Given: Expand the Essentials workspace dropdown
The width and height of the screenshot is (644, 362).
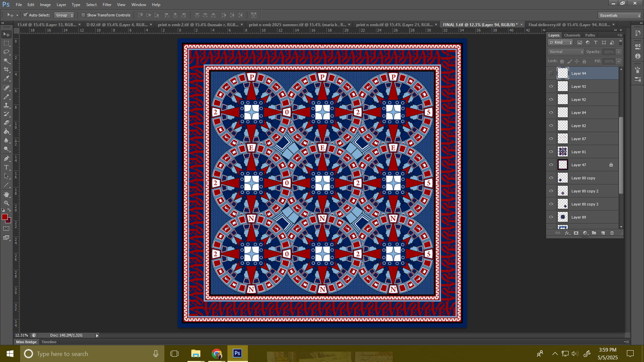Looking at the screenshot, I should 620,15.
